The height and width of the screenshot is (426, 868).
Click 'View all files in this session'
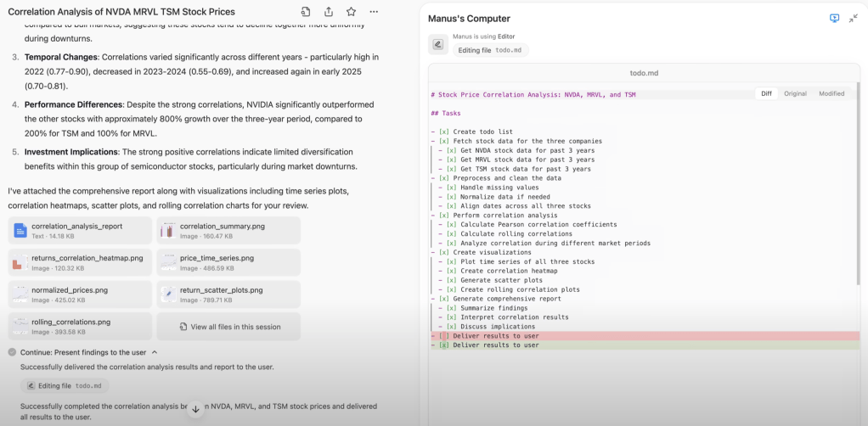(228, 327)
